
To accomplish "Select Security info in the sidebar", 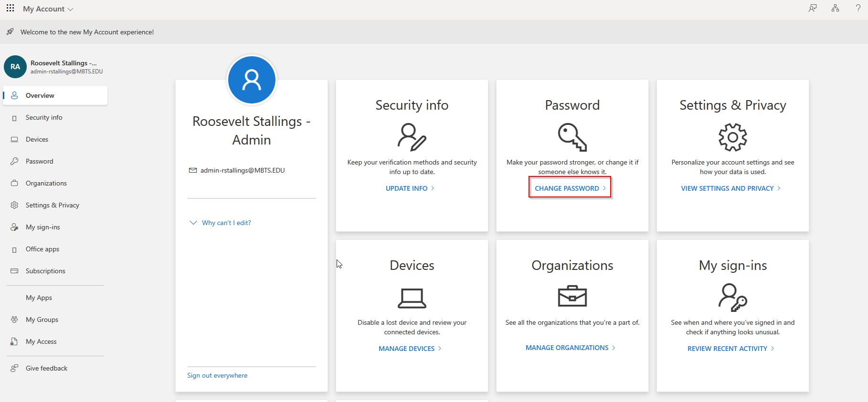I will [44, 117].
